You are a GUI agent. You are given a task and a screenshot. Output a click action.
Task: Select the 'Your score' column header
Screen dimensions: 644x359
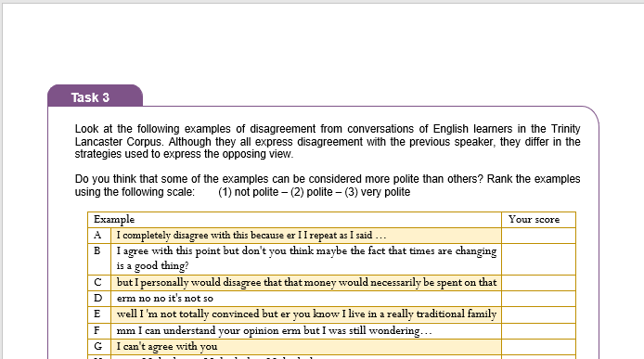(538, 220)
